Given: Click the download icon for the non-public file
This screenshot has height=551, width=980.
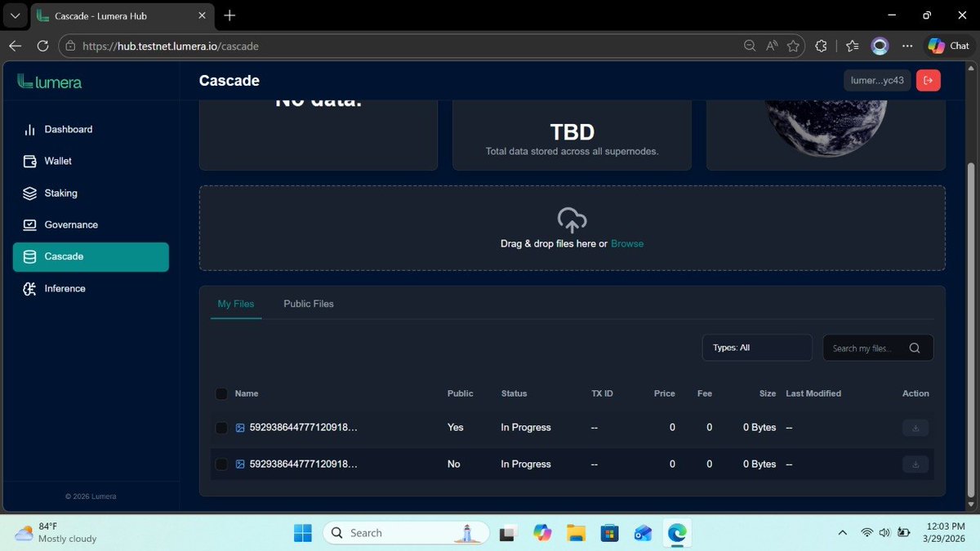Looking at the screenshot, I should click(x=915, y=464).
